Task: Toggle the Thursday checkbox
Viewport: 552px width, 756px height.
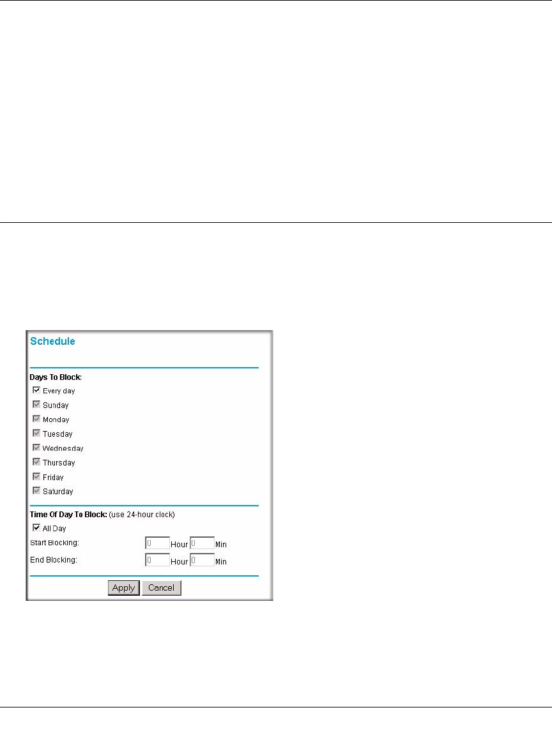Action: click(x=36, y=462)
